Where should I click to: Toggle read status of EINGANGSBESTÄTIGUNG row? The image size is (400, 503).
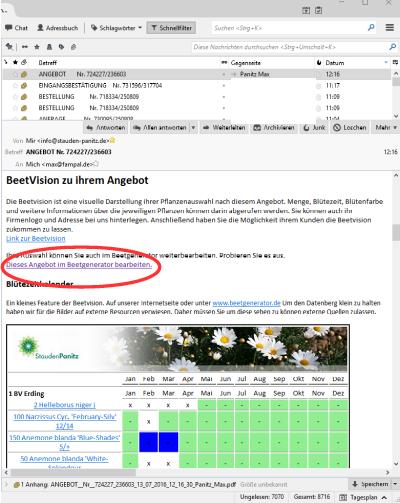click(224, 86)
